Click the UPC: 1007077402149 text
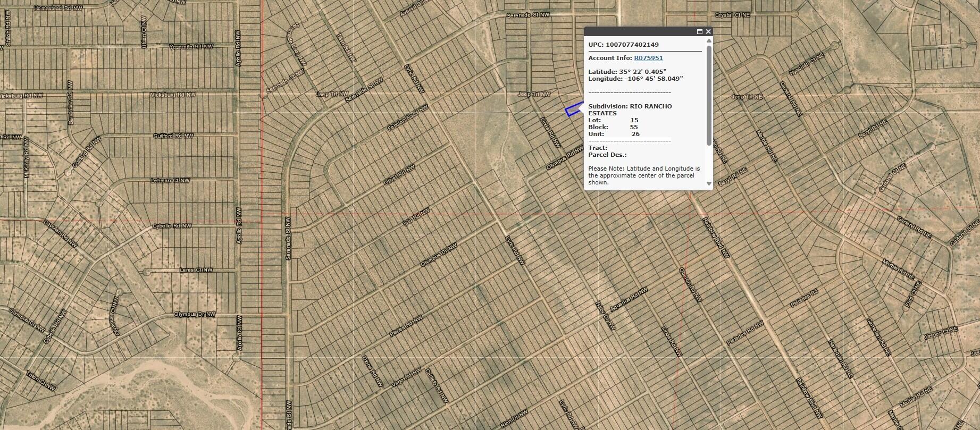Screen dimensions: 980x430 click(x=623, y=45)
